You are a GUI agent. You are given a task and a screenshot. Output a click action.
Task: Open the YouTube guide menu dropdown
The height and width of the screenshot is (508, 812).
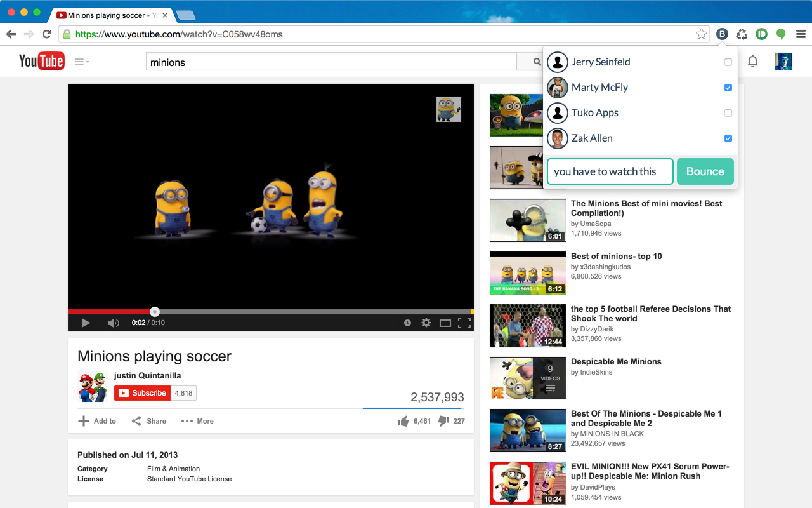coord(82,62)
